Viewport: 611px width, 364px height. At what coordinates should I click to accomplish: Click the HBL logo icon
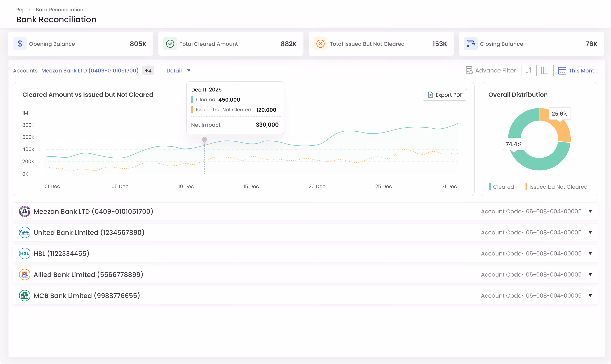[25, 253]
